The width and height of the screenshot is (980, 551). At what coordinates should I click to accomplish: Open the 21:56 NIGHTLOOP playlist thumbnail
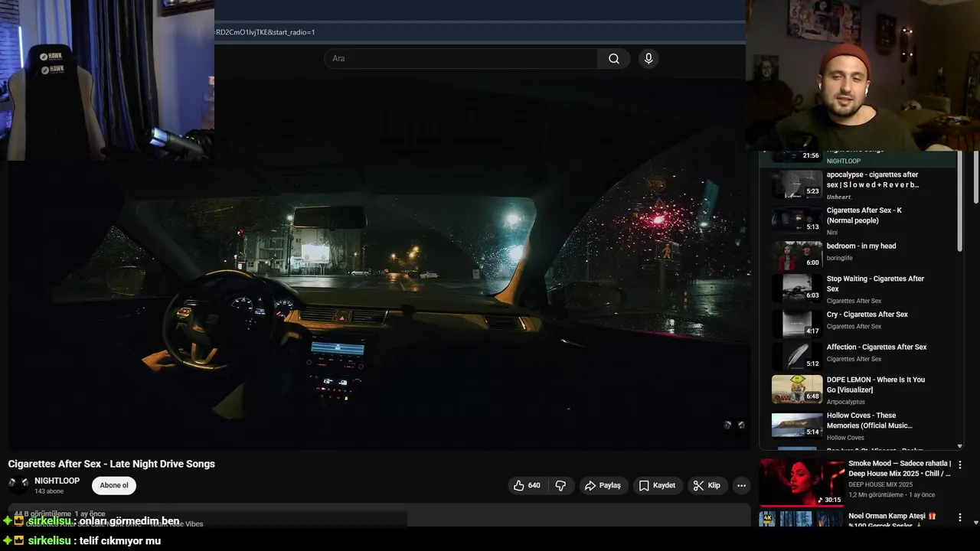797,156
